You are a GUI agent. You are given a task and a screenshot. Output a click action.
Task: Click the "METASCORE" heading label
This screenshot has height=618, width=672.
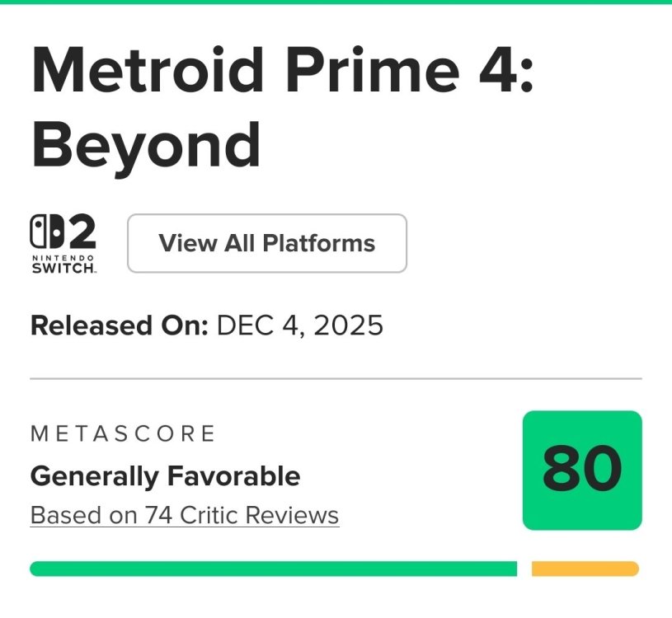coord(123,433)
